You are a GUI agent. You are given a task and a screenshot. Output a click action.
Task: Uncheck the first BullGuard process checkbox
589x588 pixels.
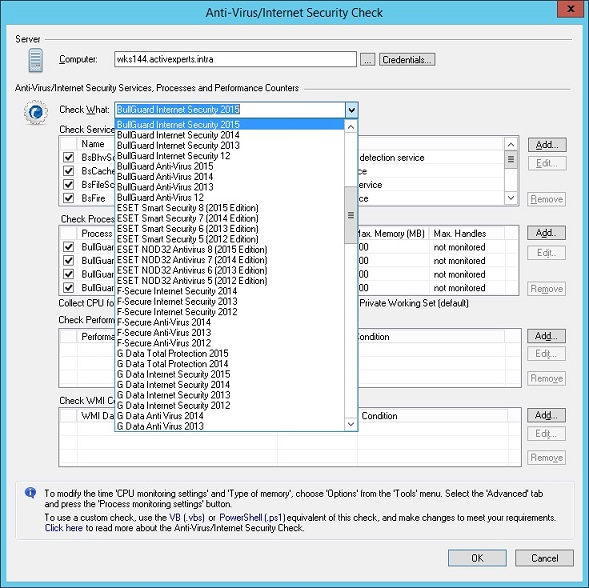click(x=68, y=247)
